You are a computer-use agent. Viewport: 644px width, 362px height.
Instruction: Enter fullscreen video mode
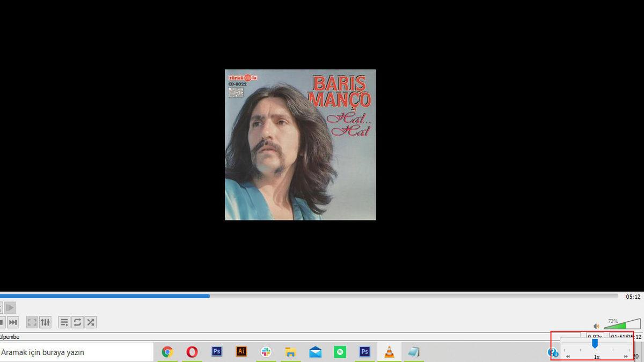(x=32, y=322)
